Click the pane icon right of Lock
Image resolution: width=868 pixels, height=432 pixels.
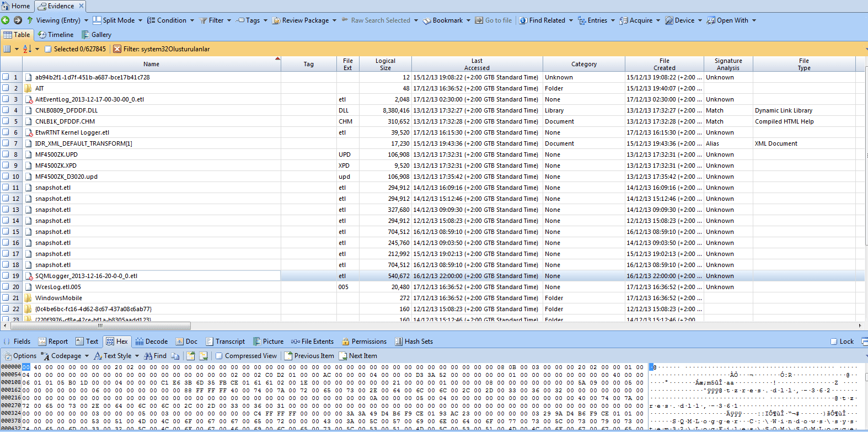(864, 342)
